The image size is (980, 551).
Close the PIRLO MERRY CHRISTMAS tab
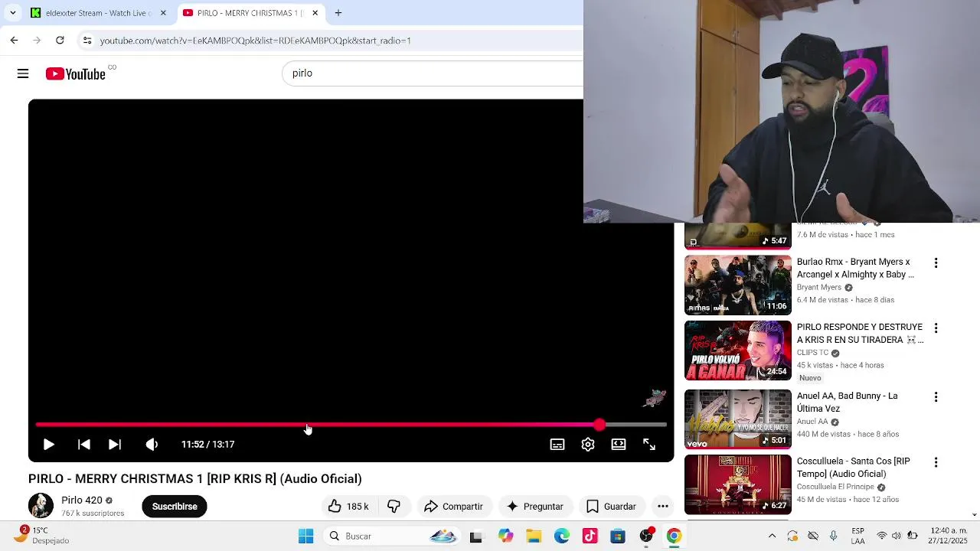tap(315, 13)
